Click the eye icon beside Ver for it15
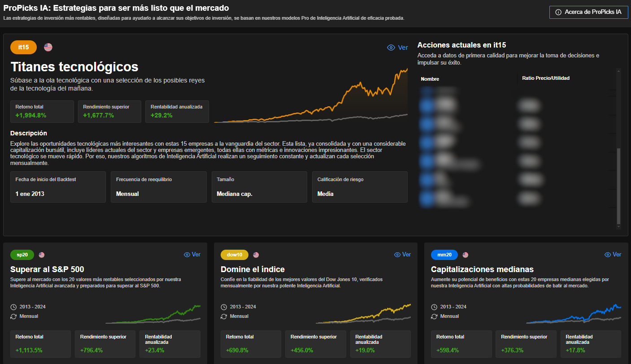The image size is (631, 364). [x=391, y=48]
